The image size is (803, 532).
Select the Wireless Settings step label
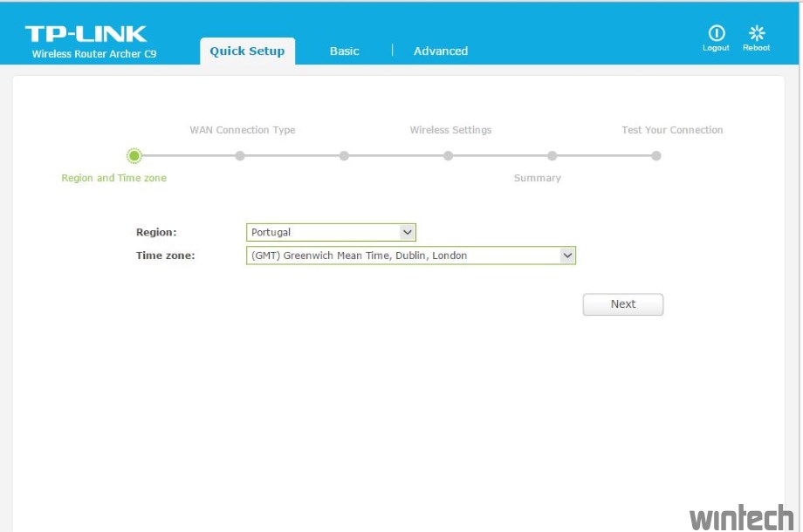point(450,130)
